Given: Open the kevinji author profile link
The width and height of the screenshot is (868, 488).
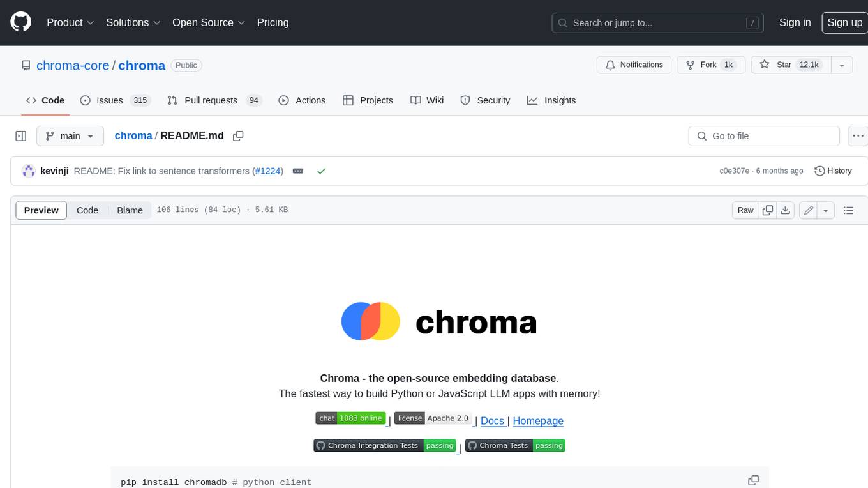Looking at the screenshot, I should tap(54, 171).
